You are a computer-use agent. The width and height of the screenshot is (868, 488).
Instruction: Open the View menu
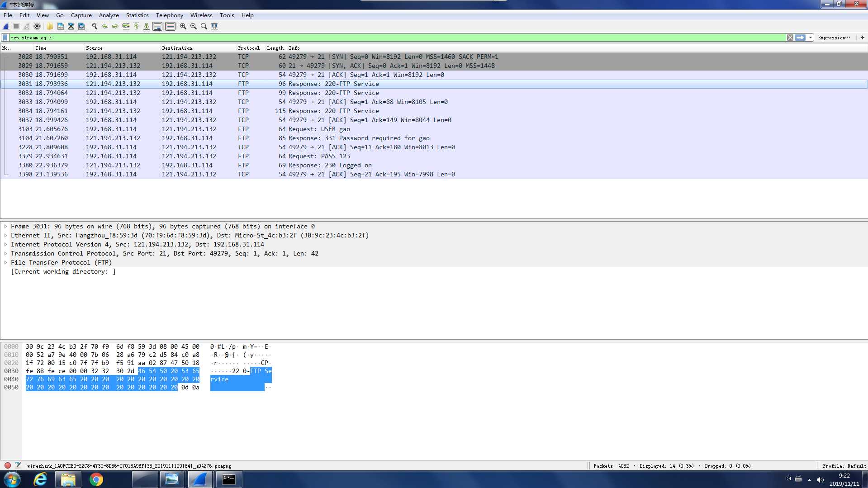(x=43, y=15)
